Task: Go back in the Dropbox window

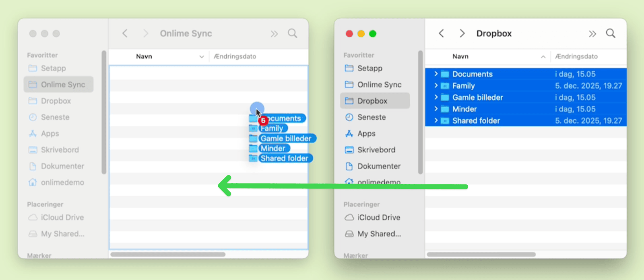Action: (442, 33)
